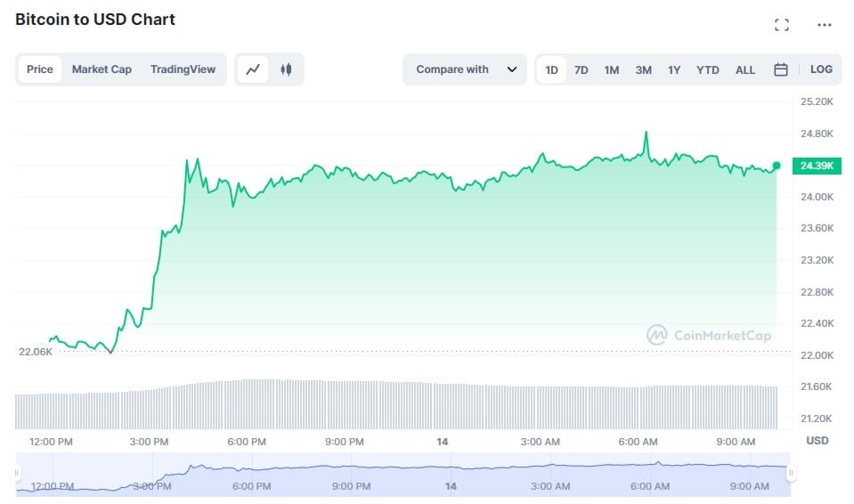Switch to the line chart view icon

(x=253, y=69)
